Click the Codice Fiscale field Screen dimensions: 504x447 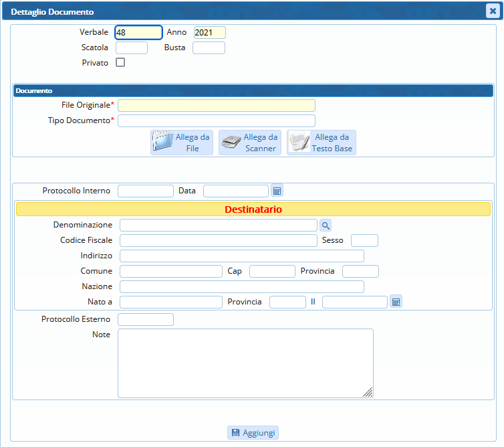[218, 240]
